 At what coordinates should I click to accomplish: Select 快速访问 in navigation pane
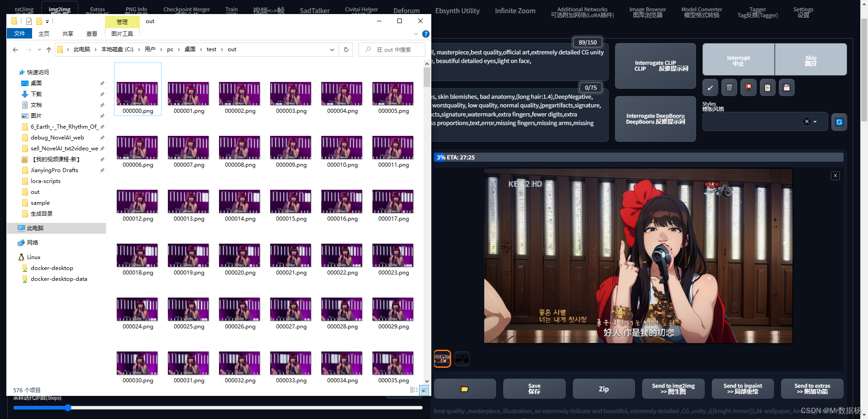tap(38, 72)
